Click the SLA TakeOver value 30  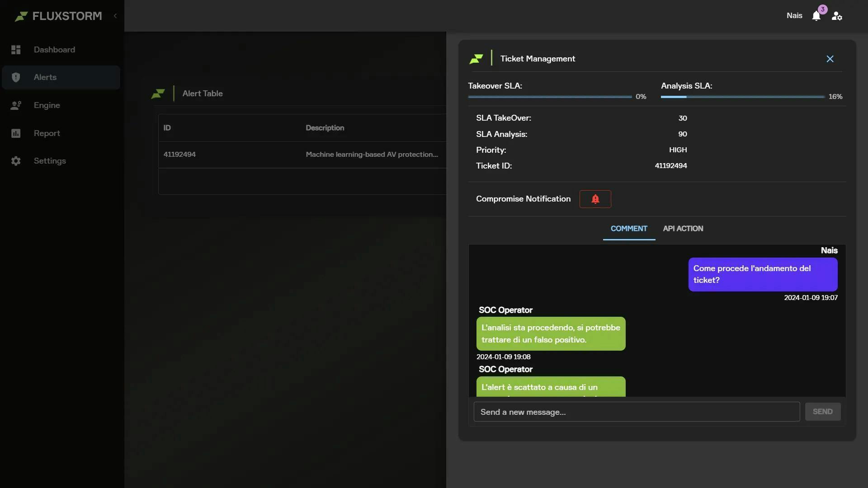pyautogui.click(x=683, y=118)
